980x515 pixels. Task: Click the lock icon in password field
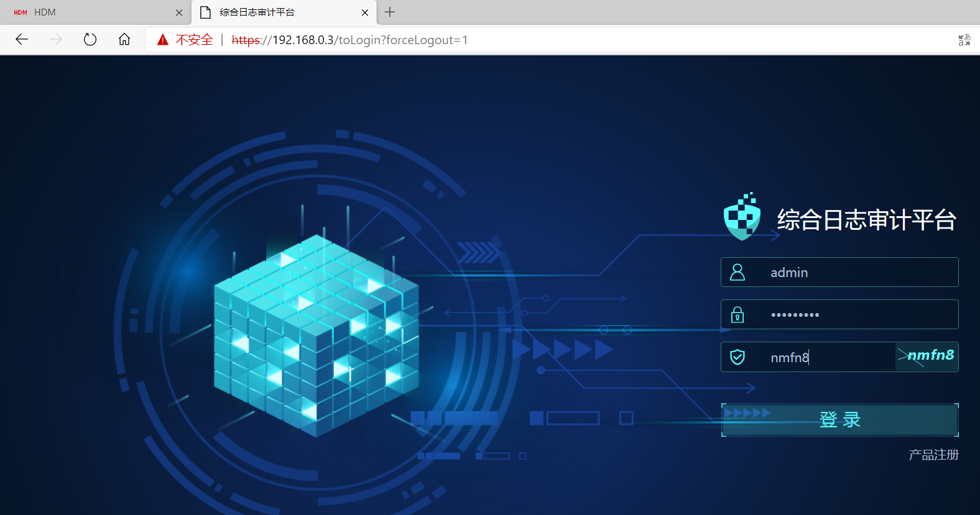[737, 314]
